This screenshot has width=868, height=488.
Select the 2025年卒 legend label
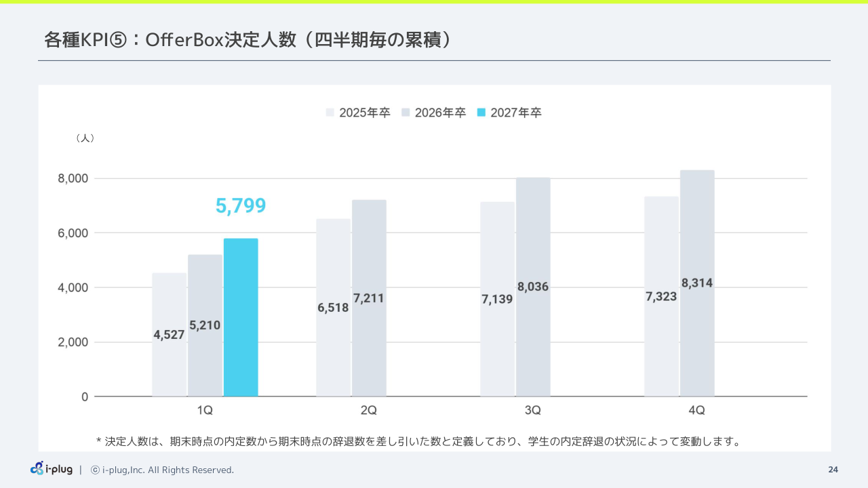pyautogui.click(x=365, y=113)
